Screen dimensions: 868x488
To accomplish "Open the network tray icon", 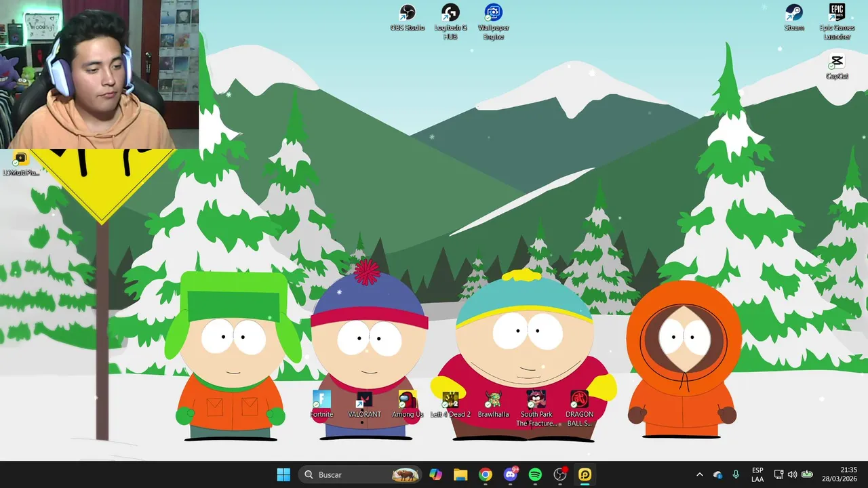I will coord(778,474).
